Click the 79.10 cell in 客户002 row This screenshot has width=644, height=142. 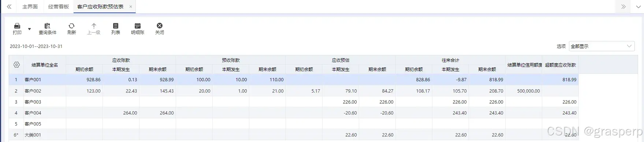pyautogui.click(x=341, y=91)
